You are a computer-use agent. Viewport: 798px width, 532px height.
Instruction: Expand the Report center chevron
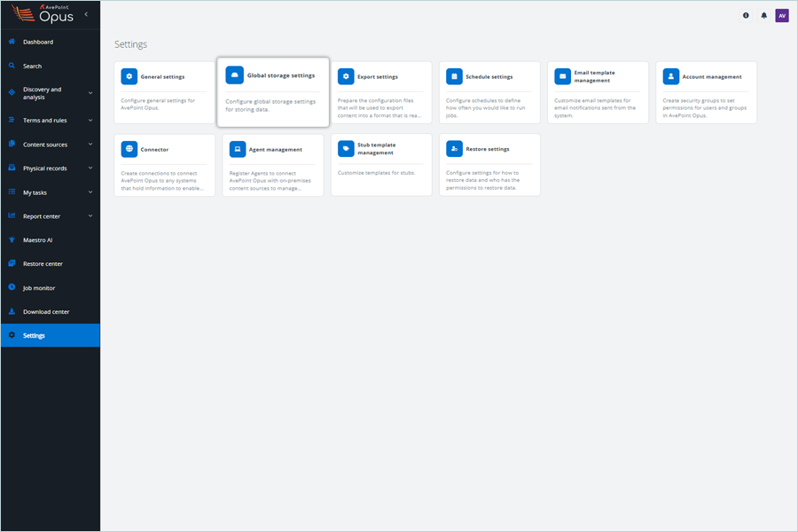pos(90,215)
